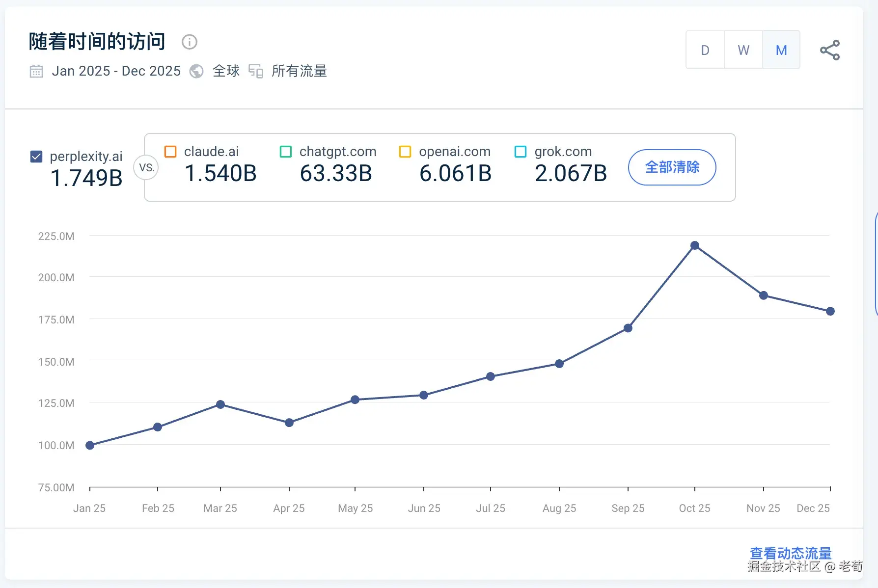Open the 所有流量 traffic type selector
This screenshot has width=878, height=588.
coord(300,71)
